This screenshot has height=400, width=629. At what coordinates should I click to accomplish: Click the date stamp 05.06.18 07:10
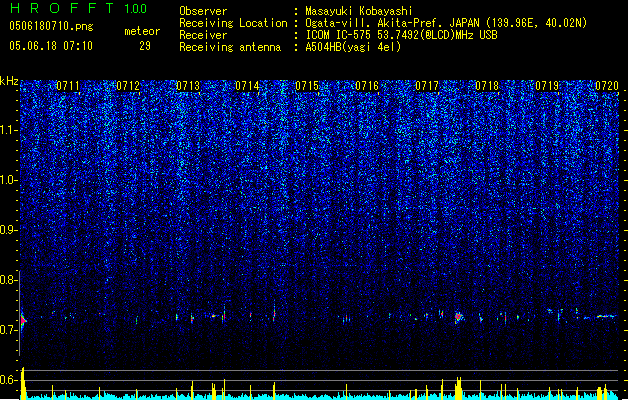[51, 46]
